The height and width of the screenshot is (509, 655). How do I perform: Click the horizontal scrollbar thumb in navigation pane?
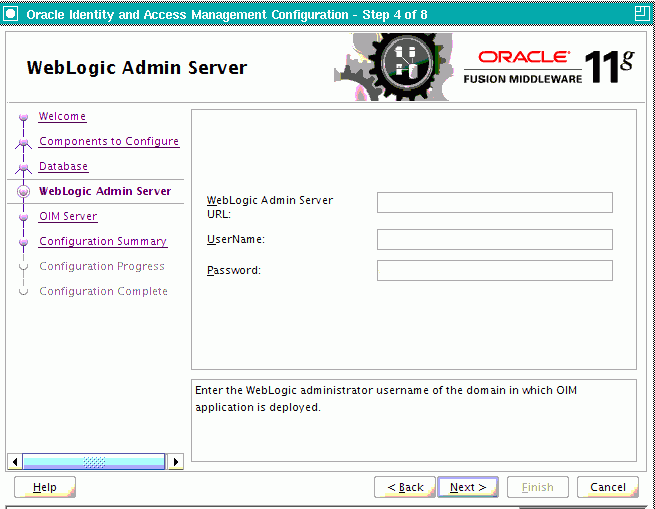[94, 462]
